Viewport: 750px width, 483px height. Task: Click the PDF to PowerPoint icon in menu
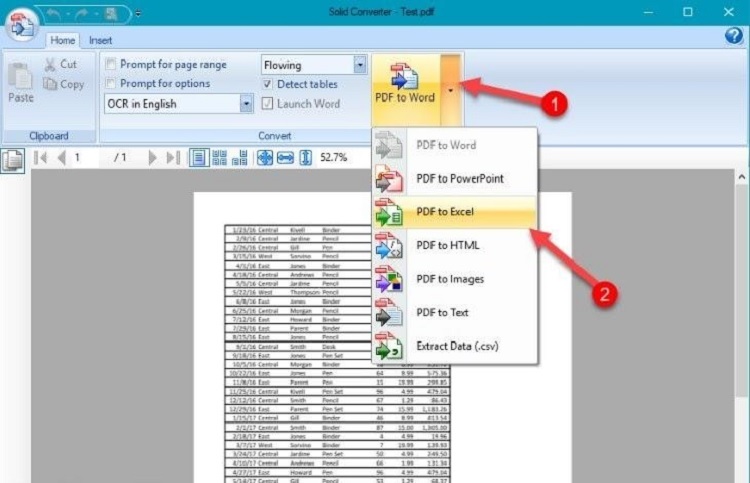coord(388,178)
